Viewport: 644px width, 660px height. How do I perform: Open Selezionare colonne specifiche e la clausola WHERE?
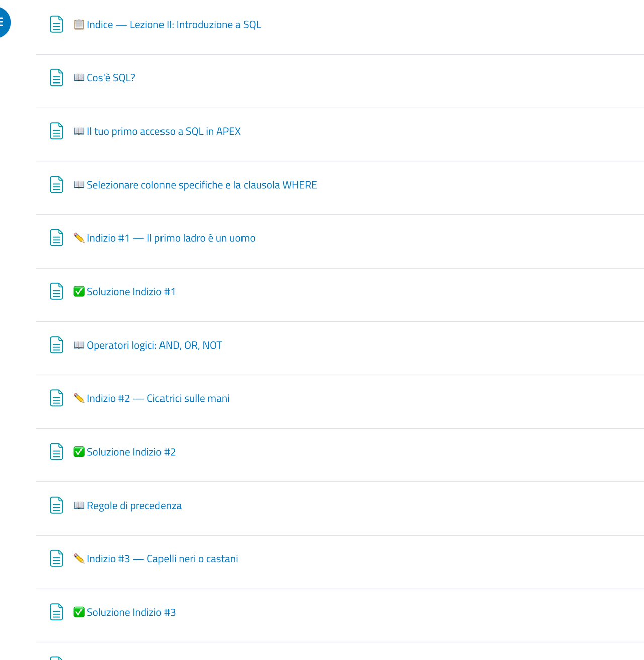196,185
